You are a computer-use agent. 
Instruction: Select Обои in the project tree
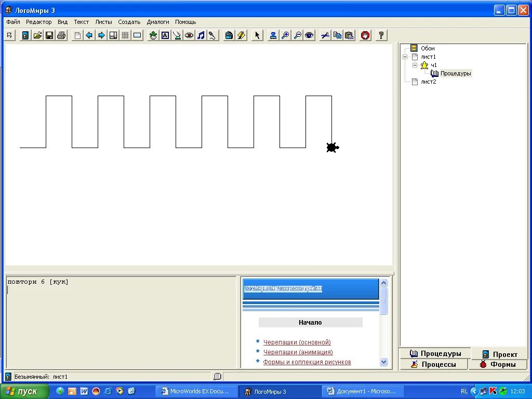(428, 48)
